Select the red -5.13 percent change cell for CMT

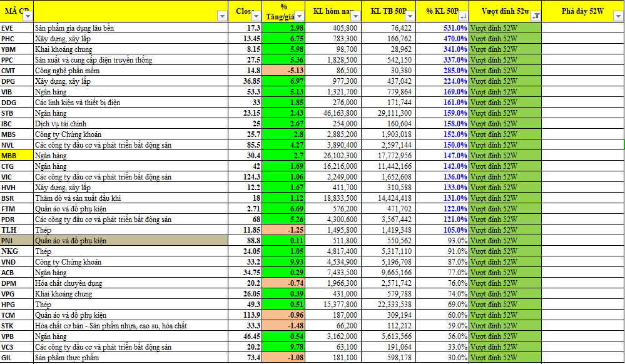click(x=283, y=71)
